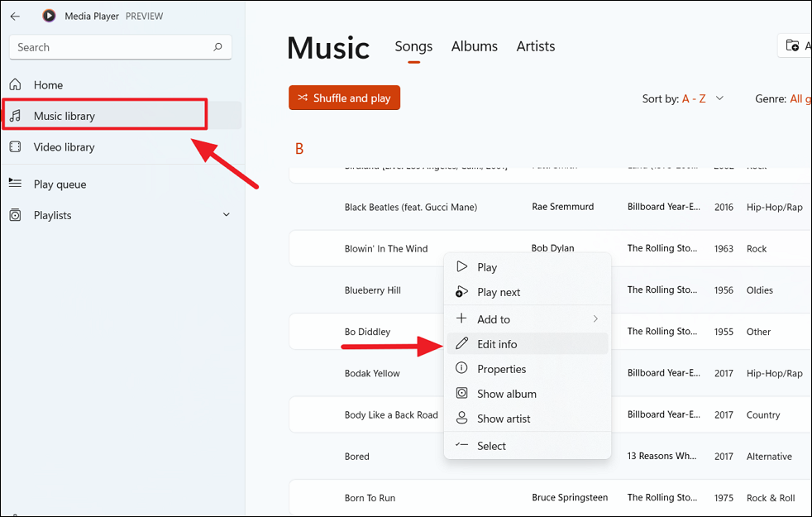Go to Home in sidebar
The image size is (812, 517).
click(122, 84)
